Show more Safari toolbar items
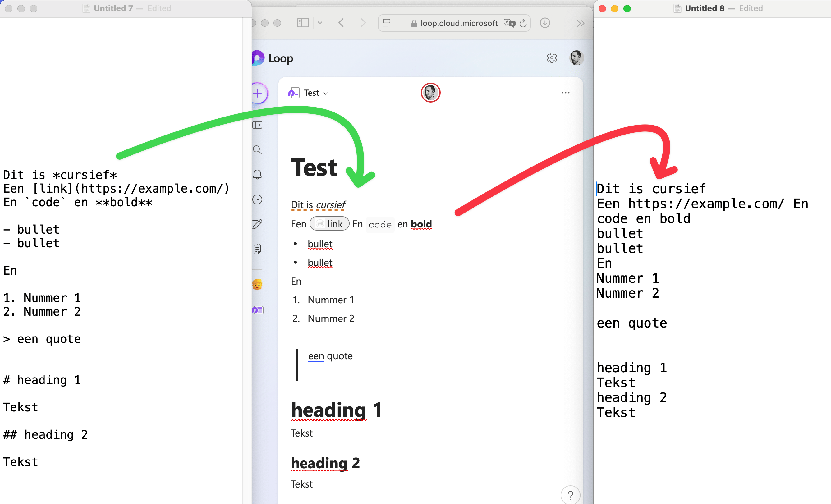Viewport: 831px width, 504px height. click(x=580, y=23)
